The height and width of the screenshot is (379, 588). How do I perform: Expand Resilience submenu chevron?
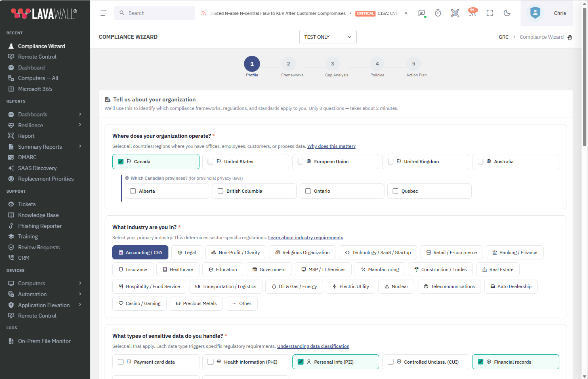pos(80,125)
